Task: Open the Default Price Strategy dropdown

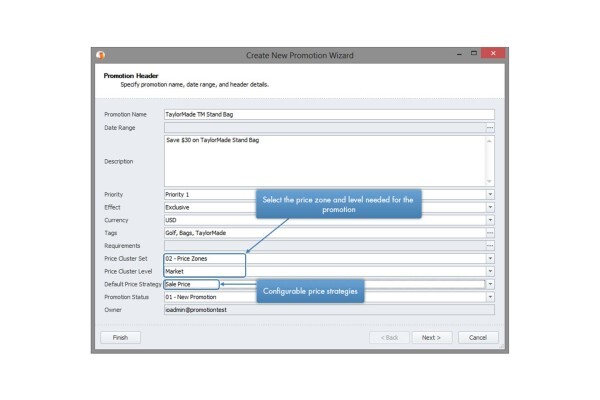Action: [490, 284]
